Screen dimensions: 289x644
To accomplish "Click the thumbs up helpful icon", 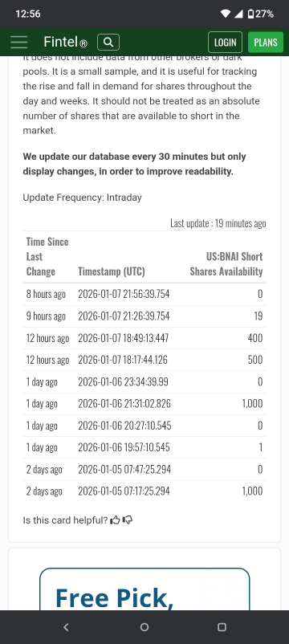I will pyautogui.click(x=115, y=520).
